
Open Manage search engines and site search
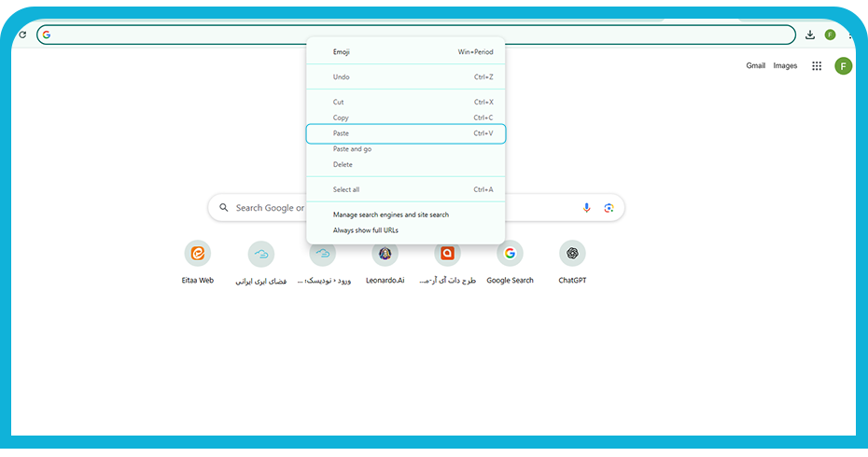(390, 215)
